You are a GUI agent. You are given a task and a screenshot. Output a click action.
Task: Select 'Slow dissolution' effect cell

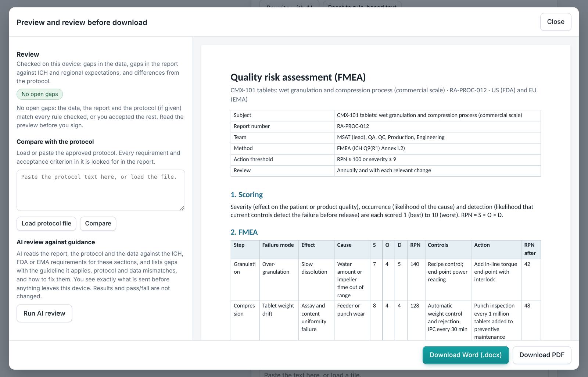point(316,280)
